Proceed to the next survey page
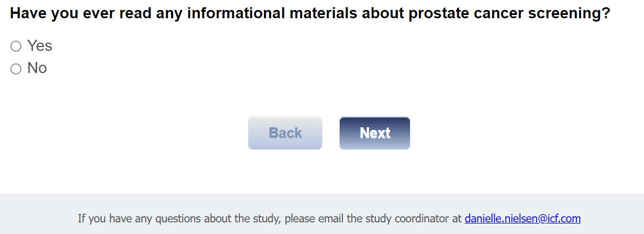 tap(375, 133)
